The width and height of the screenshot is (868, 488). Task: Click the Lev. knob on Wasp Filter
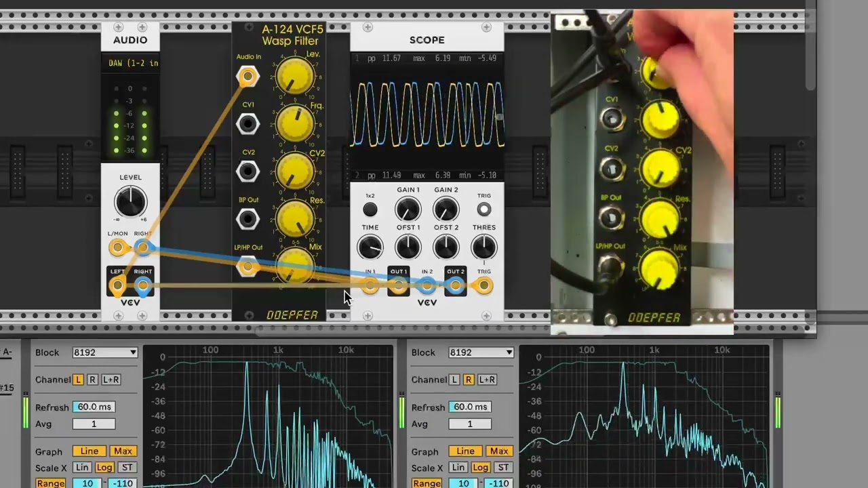295,77
